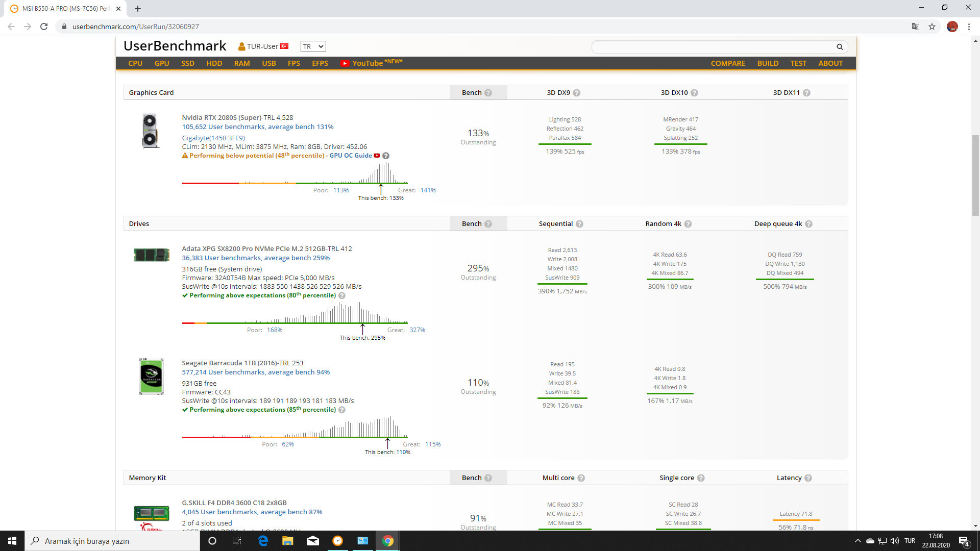This screenshot has width=980, height=551.
Task: Open Chrome menu three-dot button
Action: click(969, 27)
